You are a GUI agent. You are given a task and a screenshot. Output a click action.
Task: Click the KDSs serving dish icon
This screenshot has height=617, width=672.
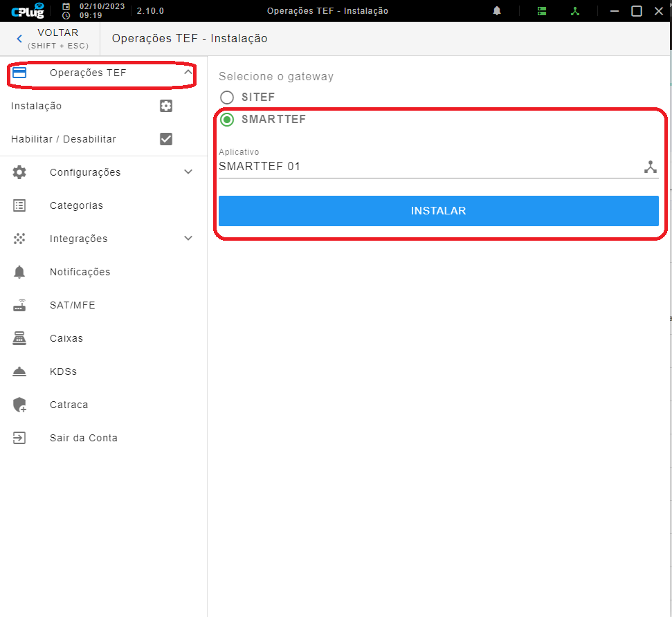19,371
